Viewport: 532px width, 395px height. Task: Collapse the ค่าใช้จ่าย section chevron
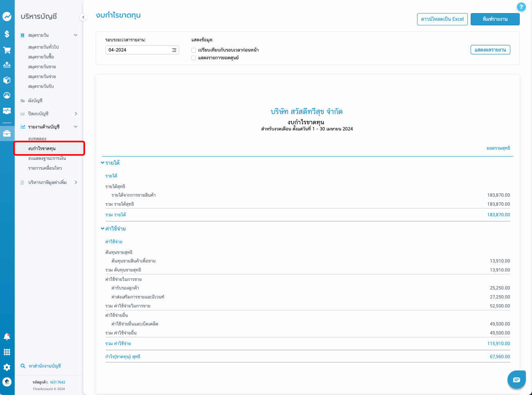pos(103,229)
